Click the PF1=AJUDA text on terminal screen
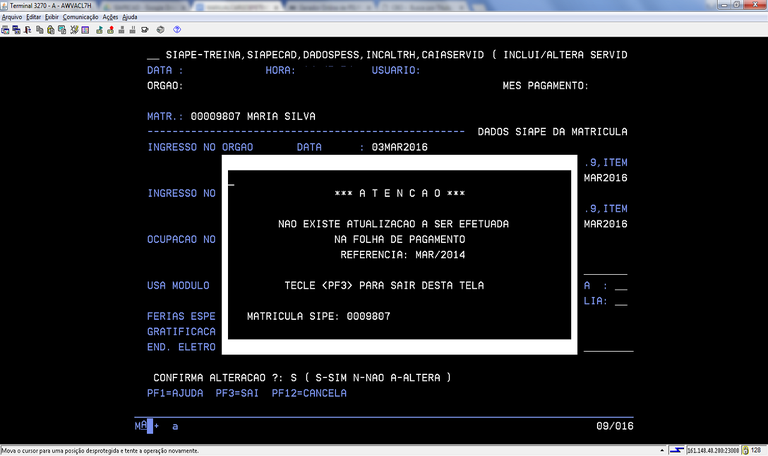The height and width of the screenshot is (456, 768). coord(175,393)
